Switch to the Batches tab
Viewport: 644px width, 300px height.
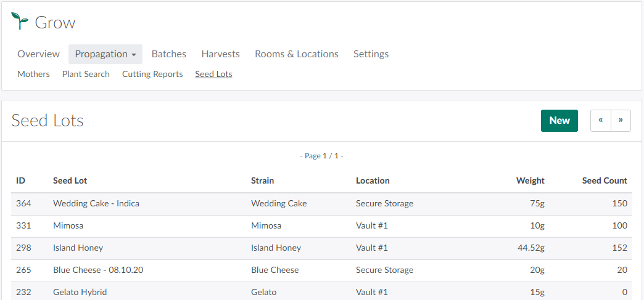click(x=169, y=54)
